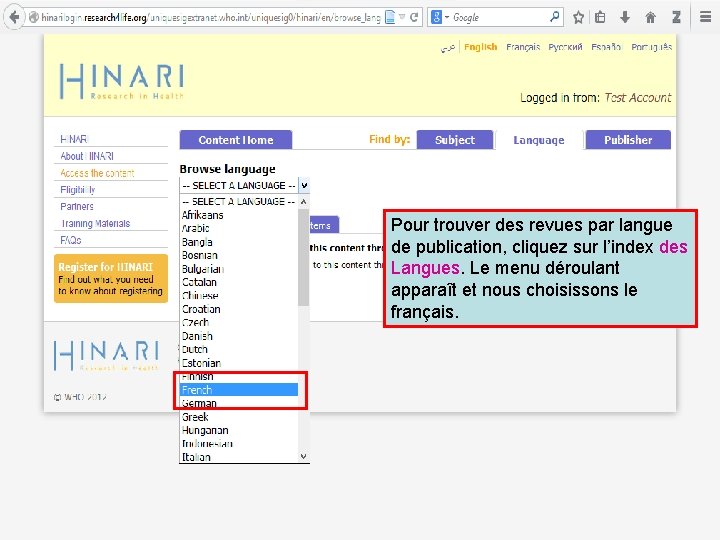Click the language list scroll-down arrow
This screenshot has width=720, height=540.
pos(304,456)
